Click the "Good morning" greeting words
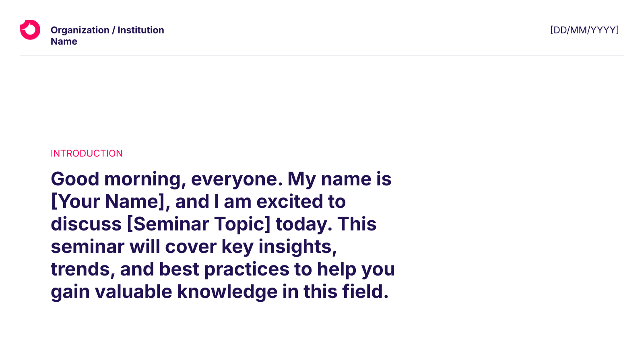Viewport: 644px width, 362px height. point(118,179)
